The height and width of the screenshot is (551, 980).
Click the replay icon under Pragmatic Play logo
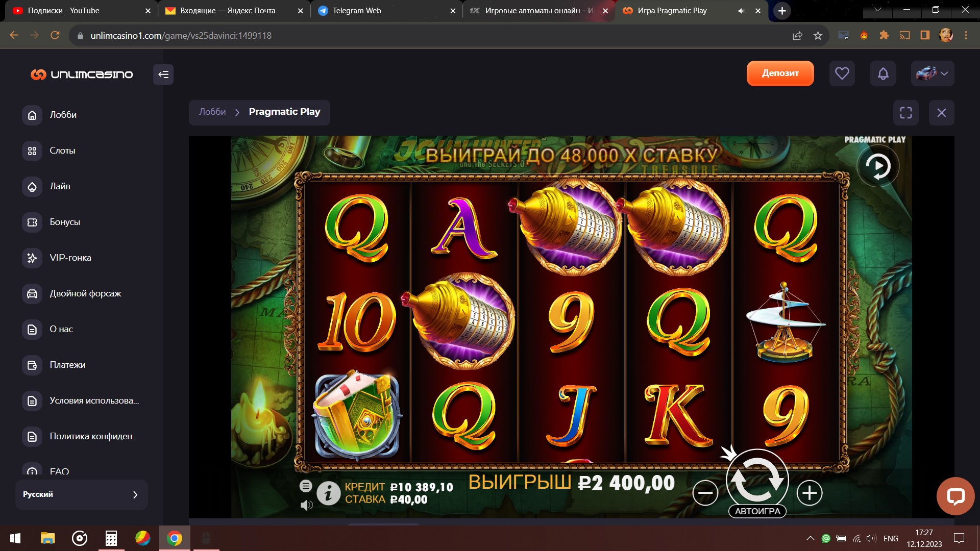[878, 166]
